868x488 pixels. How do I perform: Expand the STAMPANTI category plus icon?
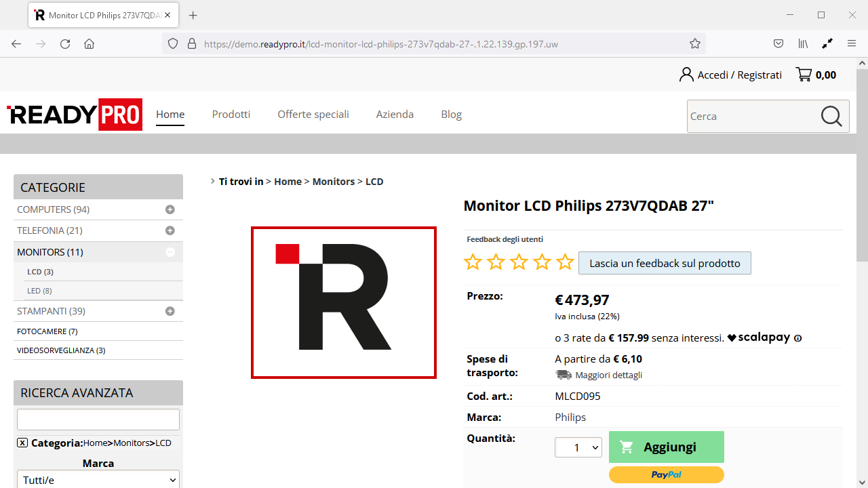pyautogui.click(x=170, y=311)
